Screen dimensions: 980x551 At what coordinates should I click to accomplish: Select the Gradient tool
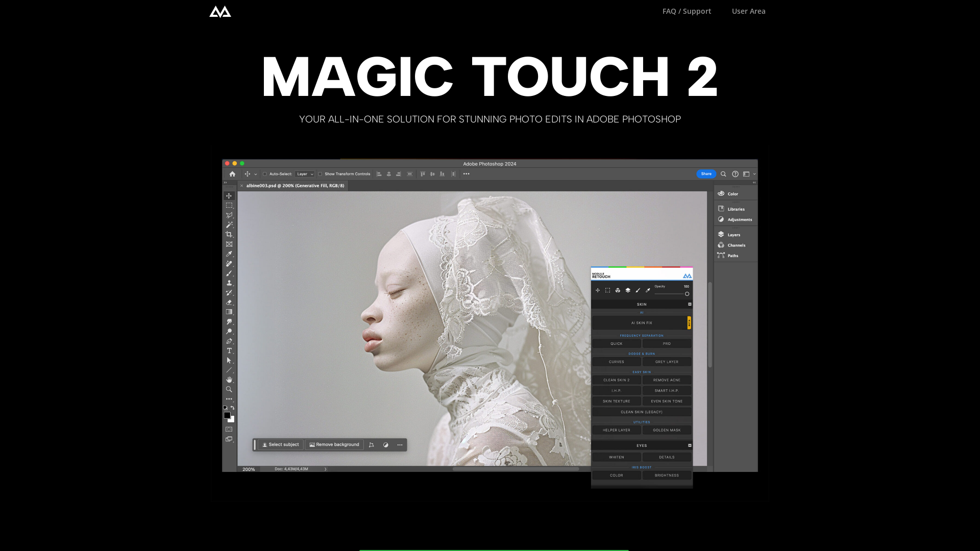point(229,312)
